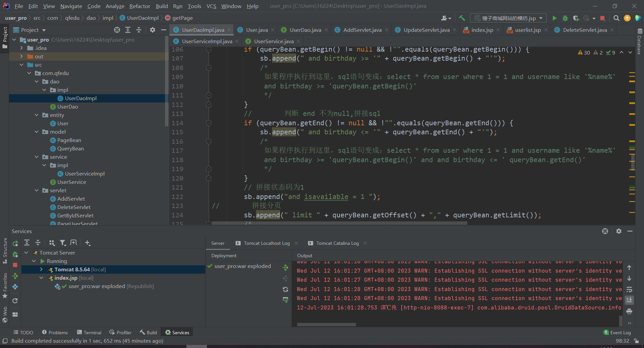The image size is (644, 348).
Task: Print the server log output
Action: [x=629, y=311]
